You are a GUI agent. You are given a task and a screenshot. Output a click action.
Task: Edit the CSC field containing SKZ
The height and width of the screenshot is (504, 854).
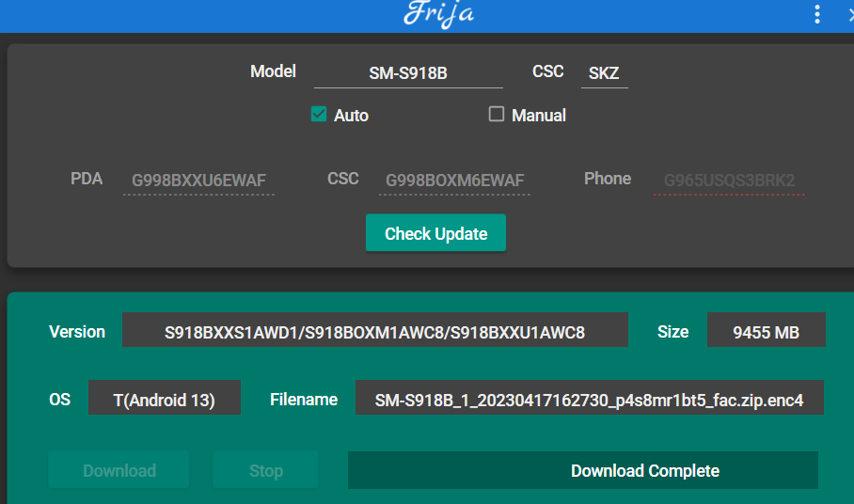tap(604, 73)
